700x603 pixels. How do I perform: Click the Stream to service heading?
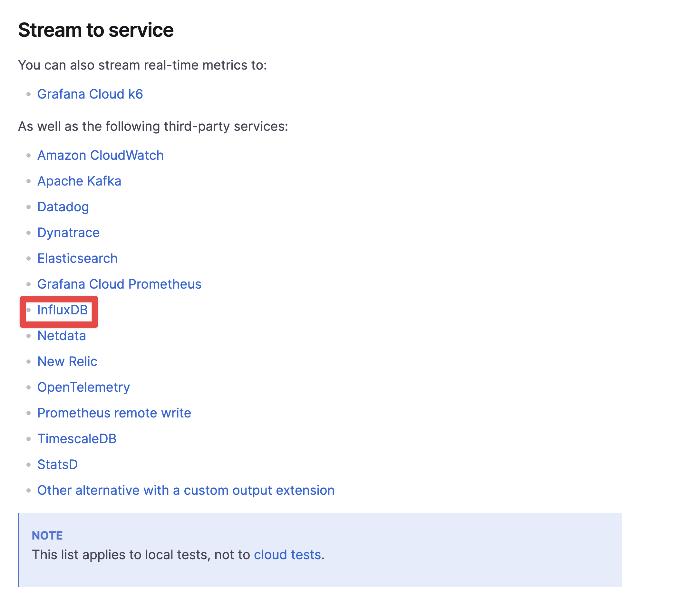tap(96, 30)
